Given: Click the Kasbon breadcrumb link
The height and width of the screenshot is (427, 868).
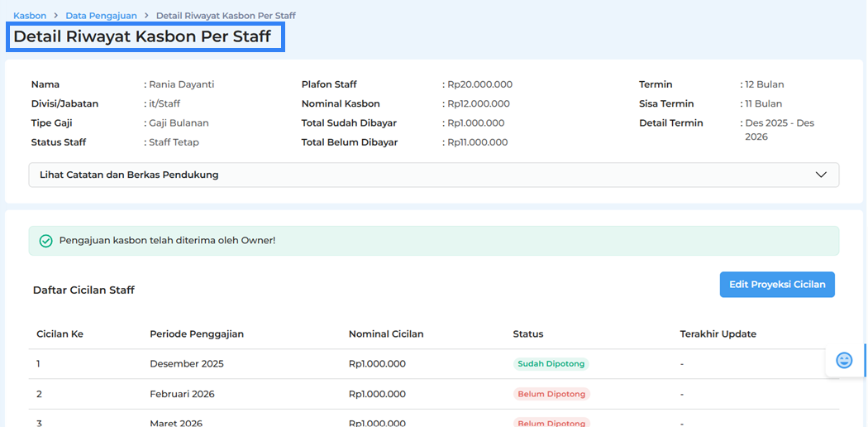Looking at the screenshot, I should (30, 16).
